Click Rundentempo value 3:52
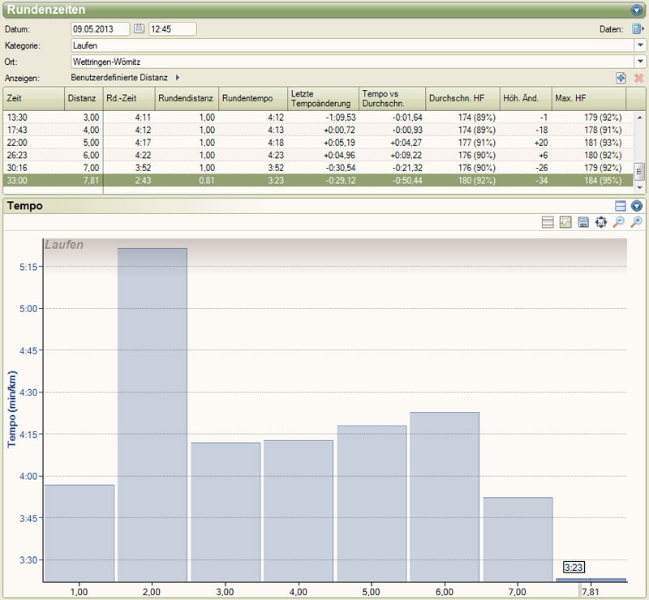This screenshot has width=649, height=600. (x=275, y=168)
